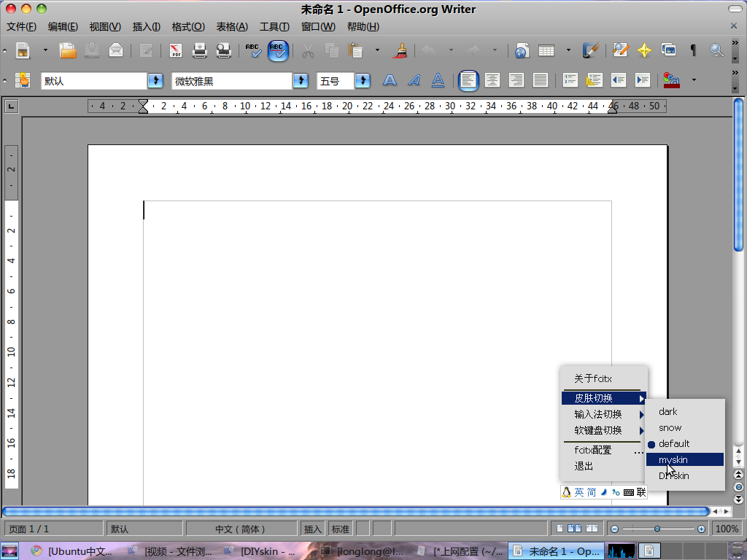Click the Copy icon

pos(332,50)
